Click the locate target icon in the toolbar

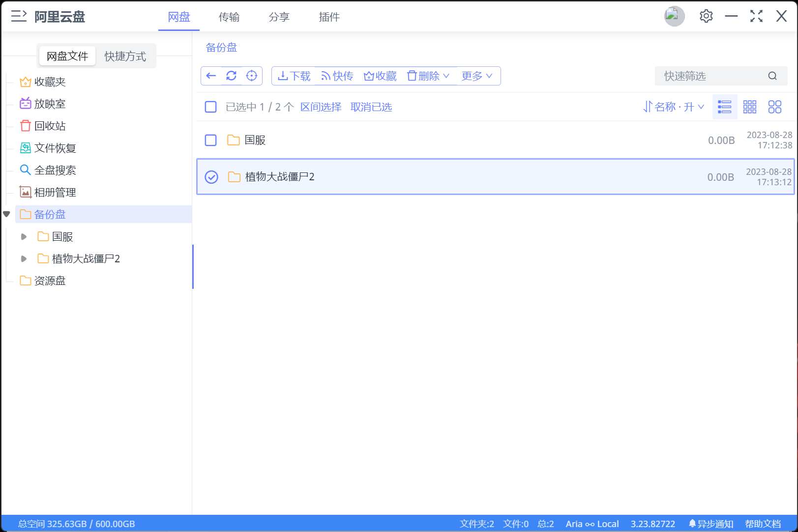(252, 76)
